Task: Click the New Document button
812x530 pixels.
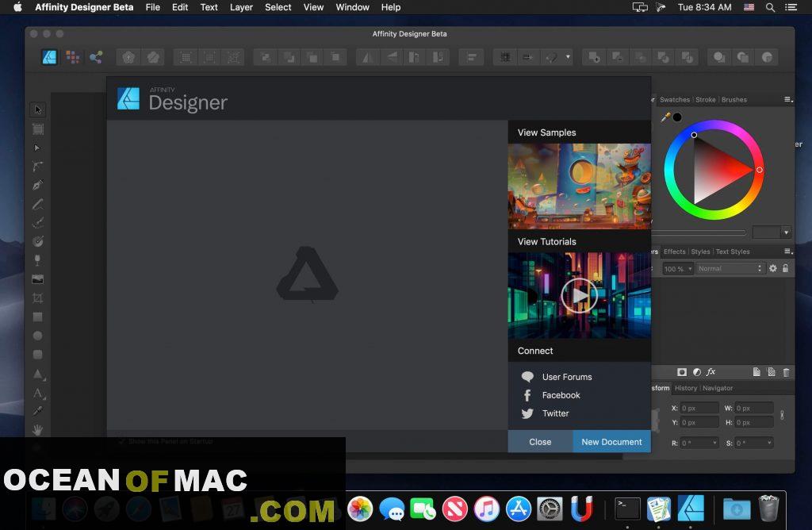Action: click(x=611, y=442)
